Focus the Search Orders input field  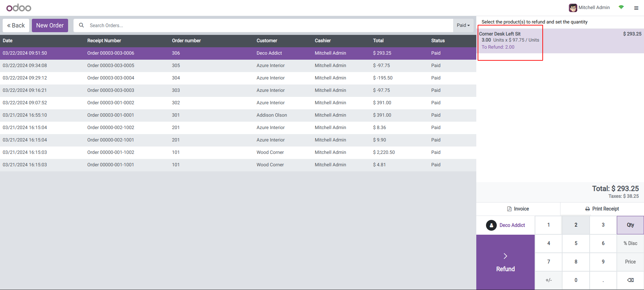point(270,25)
